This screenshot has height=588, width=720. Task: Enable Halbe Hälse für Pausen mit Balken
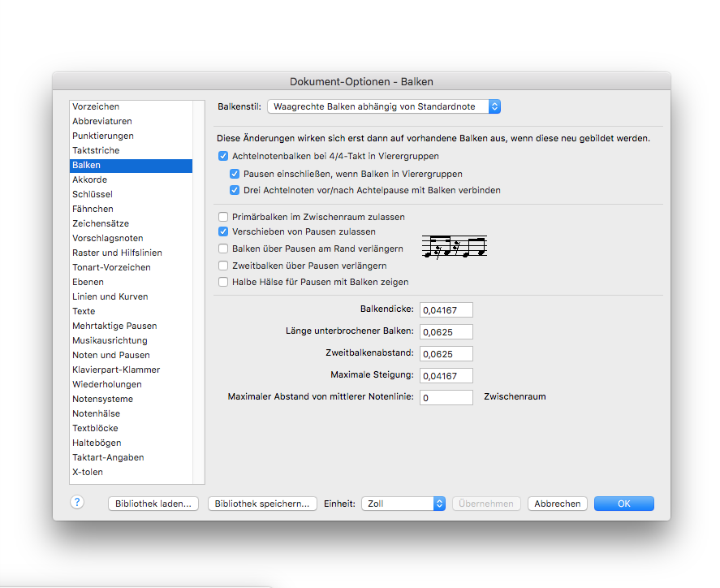pyautogui.click(x=223, y=282)
